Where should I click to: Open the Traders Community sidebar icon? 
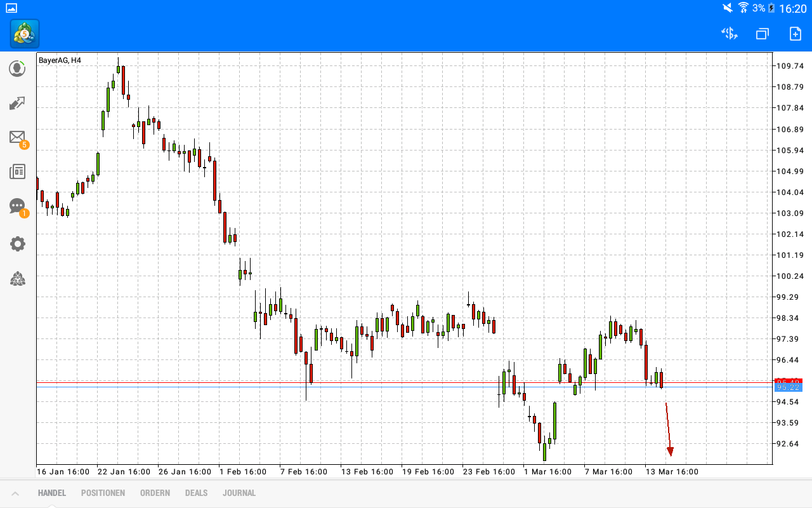click(17, 279)
